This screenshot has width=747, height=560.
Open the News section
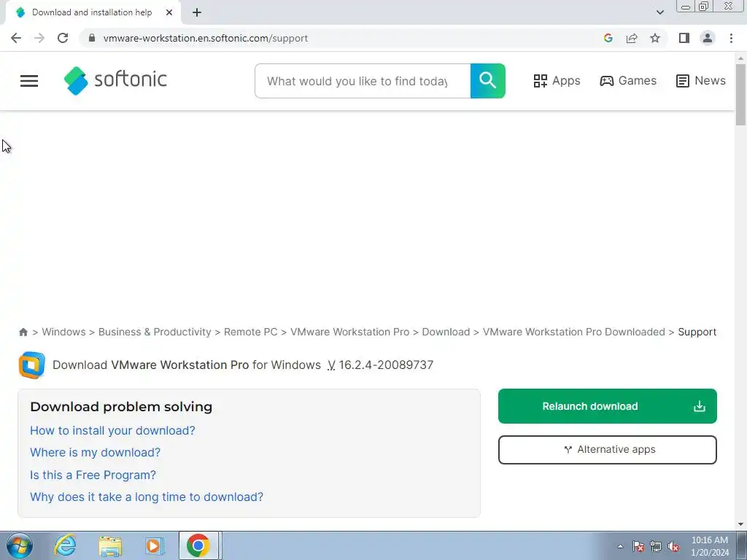pyautogui.click(x=701, y=80)
